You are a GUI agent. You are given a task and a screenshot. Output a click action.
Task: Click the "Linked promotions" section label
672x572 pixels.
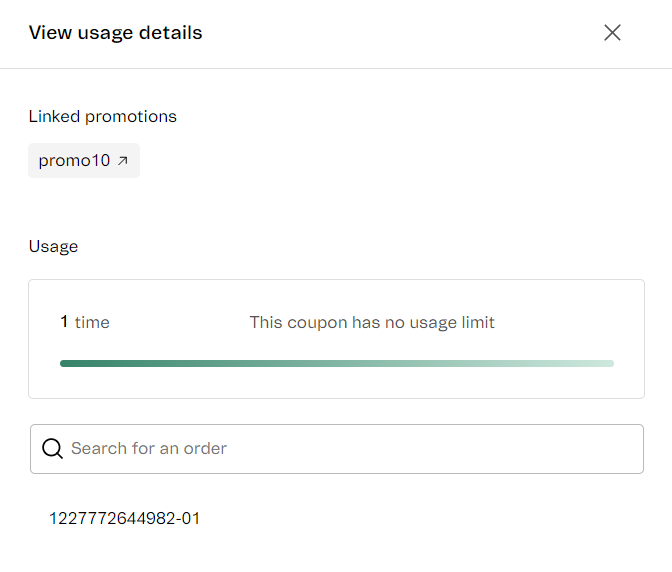click(x=102, y=116)
